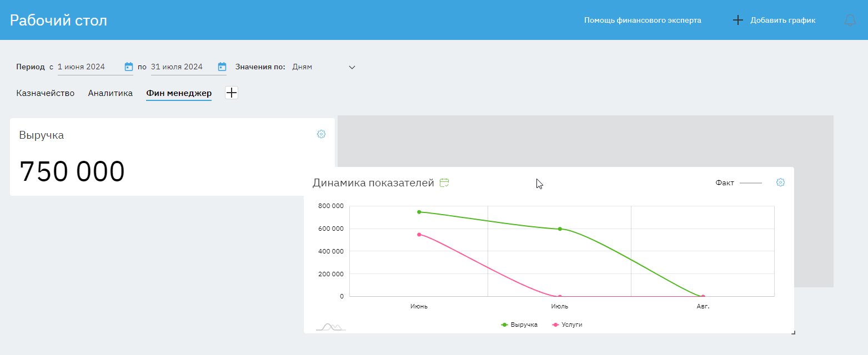The height and width of the screenshot is (355, 868).
Task: Open the notifications bell
Action: 850,21
